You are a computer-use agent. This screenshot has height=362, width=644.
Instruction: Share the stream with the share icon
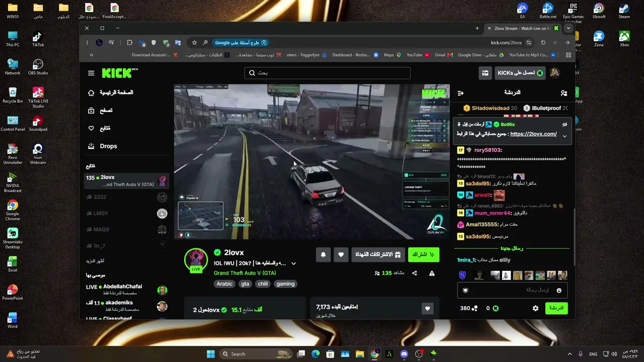415,274
